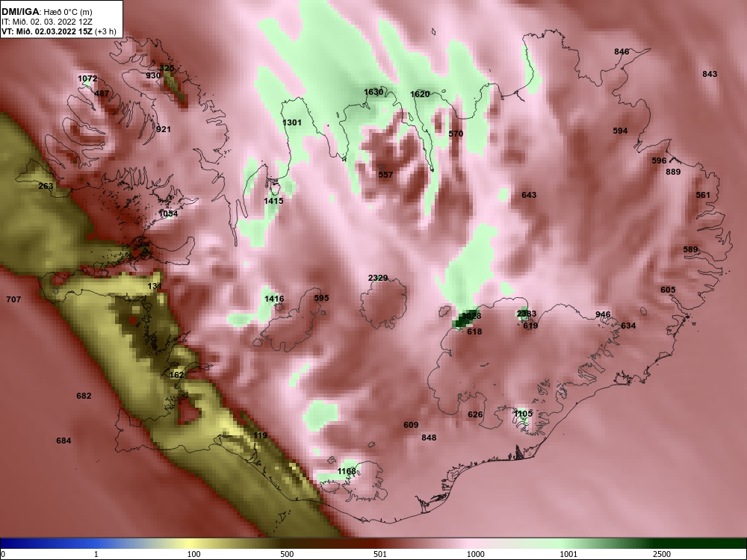Select the map value 487
The image size is (747, 560).
[x=102, y=93]
